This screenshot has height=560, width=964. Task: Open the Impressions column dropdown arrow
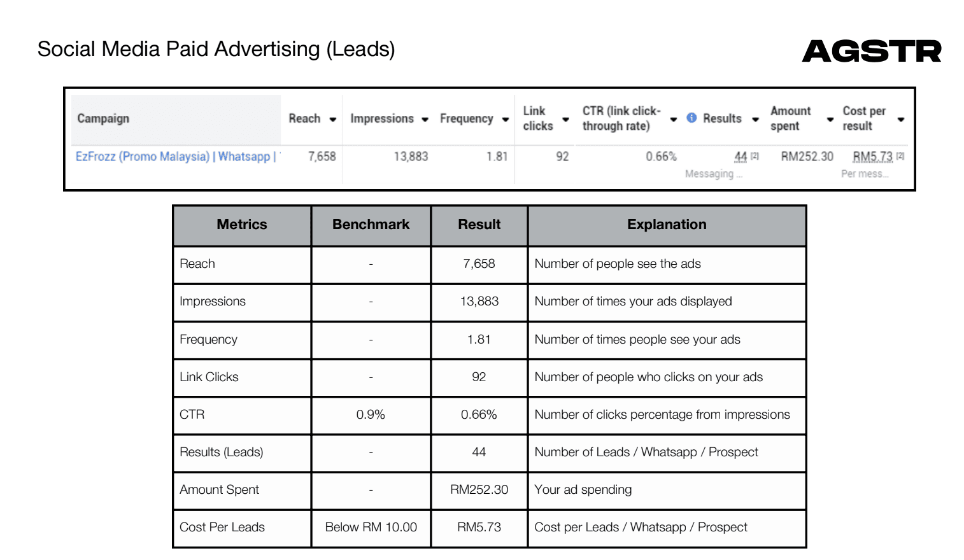click(x=425, y=119)
